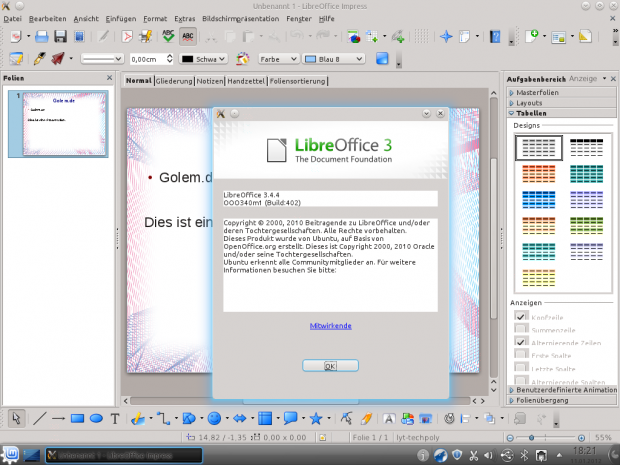Select the blue table design
The height and width of the screenshot is (465, 620).
point(539,200)
